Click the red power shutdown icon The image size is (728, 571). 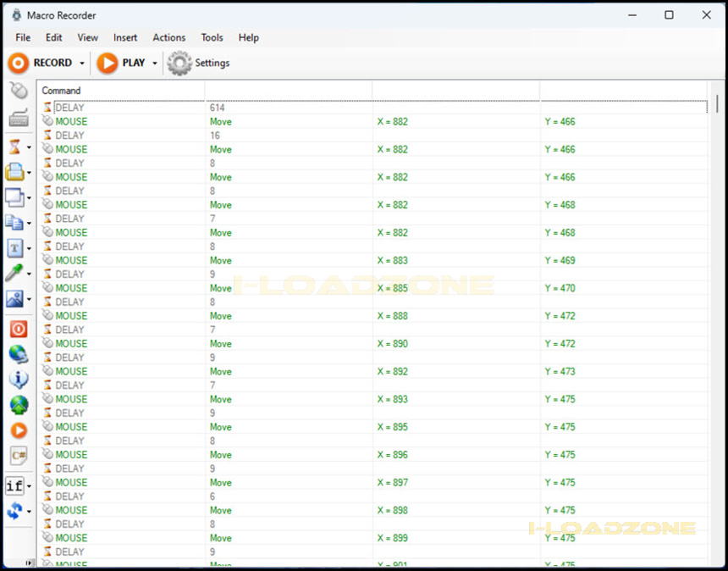(19, 329)
